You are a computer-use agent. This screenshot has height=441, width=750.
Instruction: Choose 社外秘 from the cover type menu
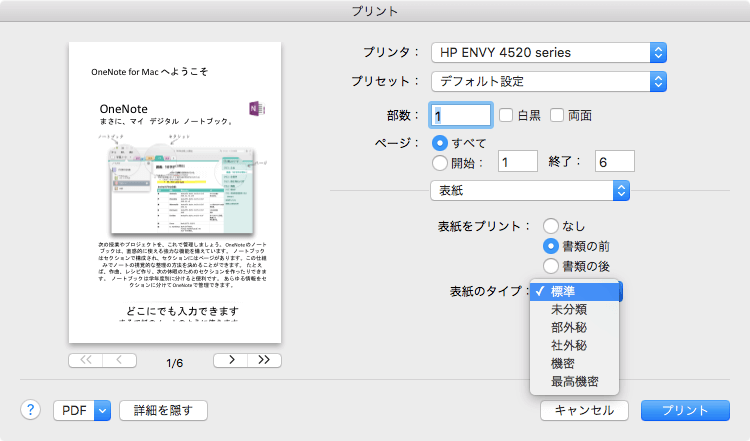574,346
